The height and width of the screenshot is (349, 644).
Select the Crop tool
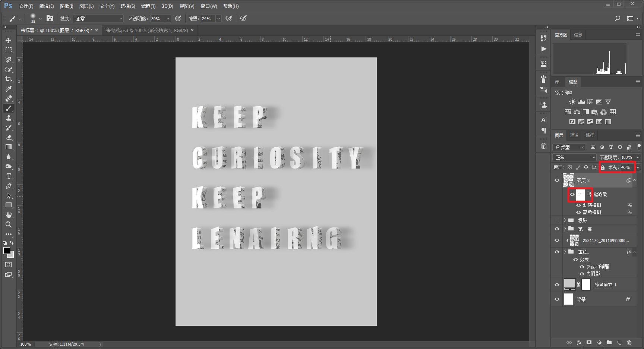pyautogui.click(x=8, y=79)
